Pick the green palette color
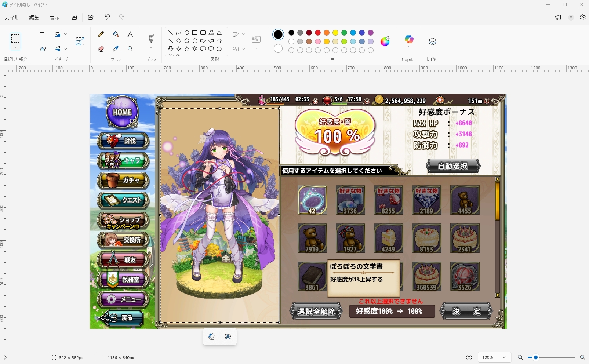The height and width of the screenshot is (364, 589). (344, 33)
